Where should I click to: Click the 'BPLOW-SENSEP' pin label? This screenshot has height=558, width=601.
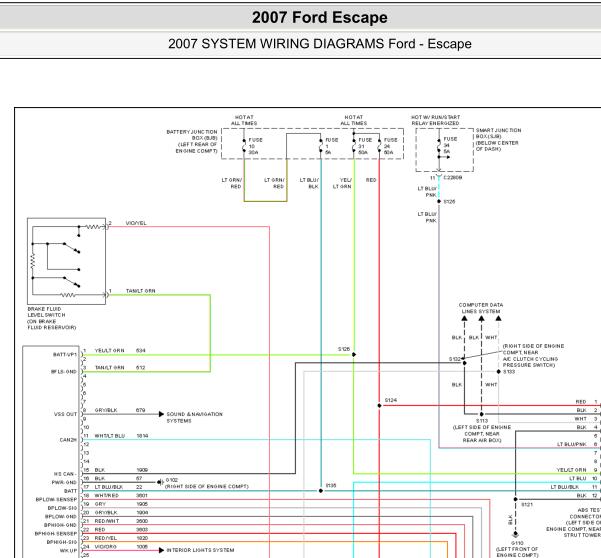[x=56, y=500]
